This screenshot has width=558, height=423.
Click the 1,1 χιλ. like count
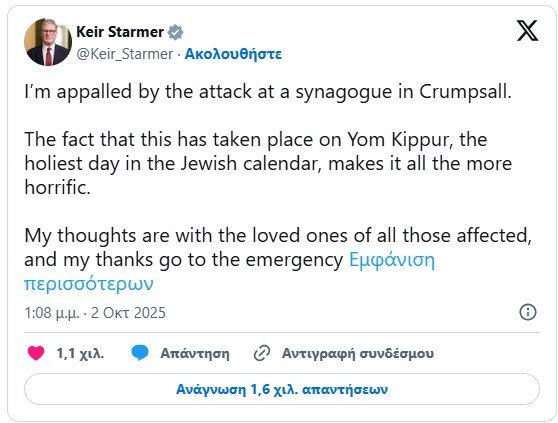[x=80, y=353]
